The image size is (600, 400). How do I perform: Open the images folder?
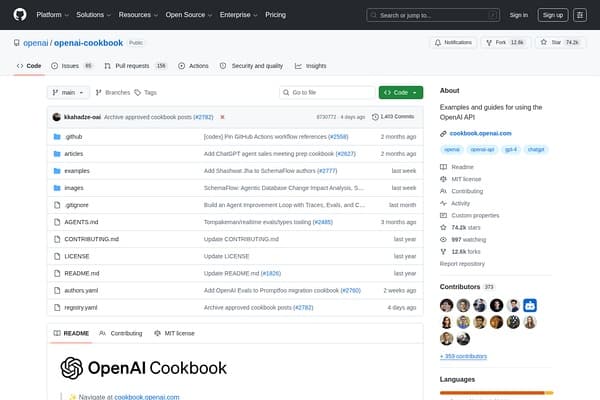point(74,188)
